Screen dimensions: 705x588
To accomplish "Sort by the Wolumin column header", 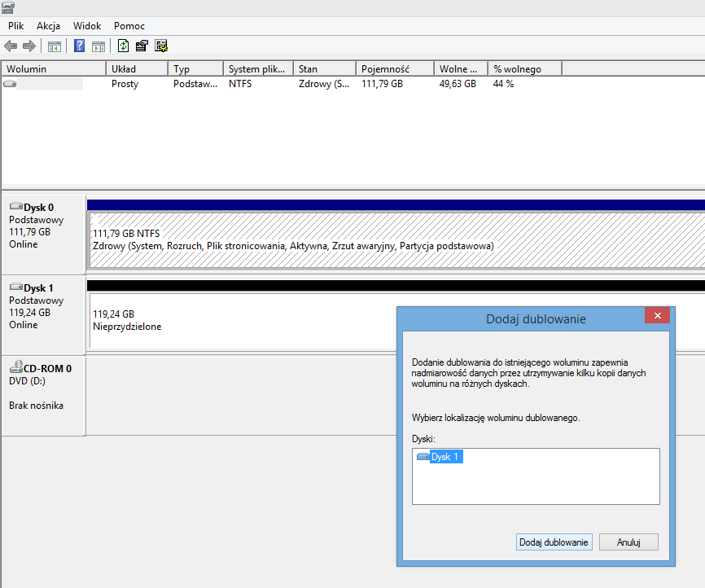I will pos(54,69).
